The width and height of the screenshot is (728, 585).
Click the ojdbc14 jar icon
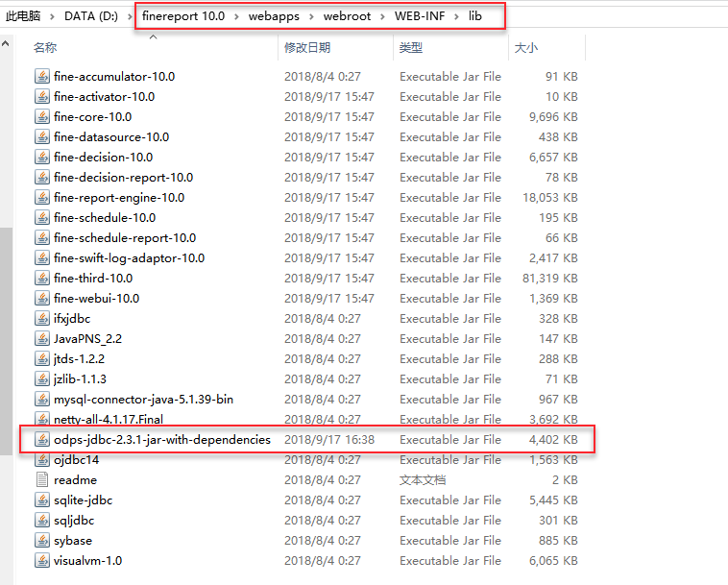tap(42, 460)
